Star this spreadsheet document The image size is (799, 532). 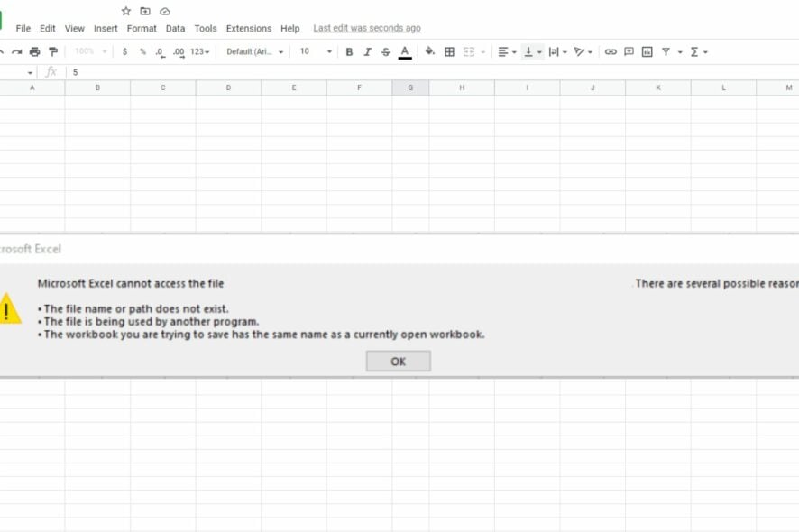click(x=126, y=11)
